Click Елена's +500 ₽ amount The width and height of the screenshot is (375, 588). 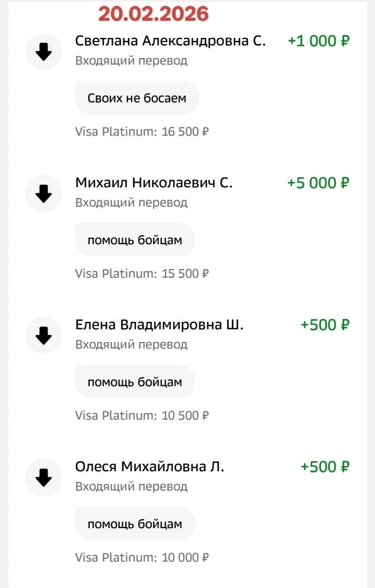(x=325, y=325)
